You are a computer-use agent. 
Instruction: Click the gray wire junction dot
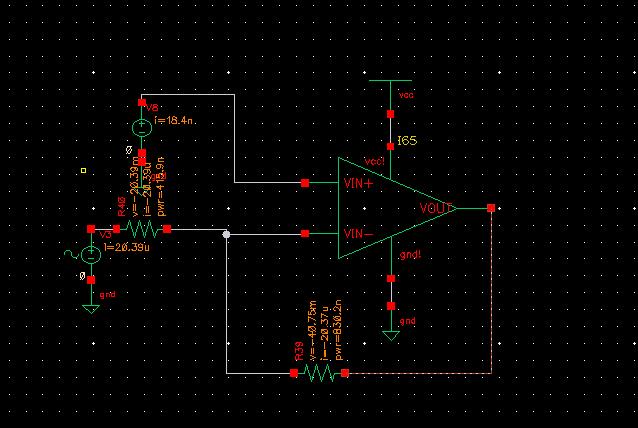click(227, 234)
